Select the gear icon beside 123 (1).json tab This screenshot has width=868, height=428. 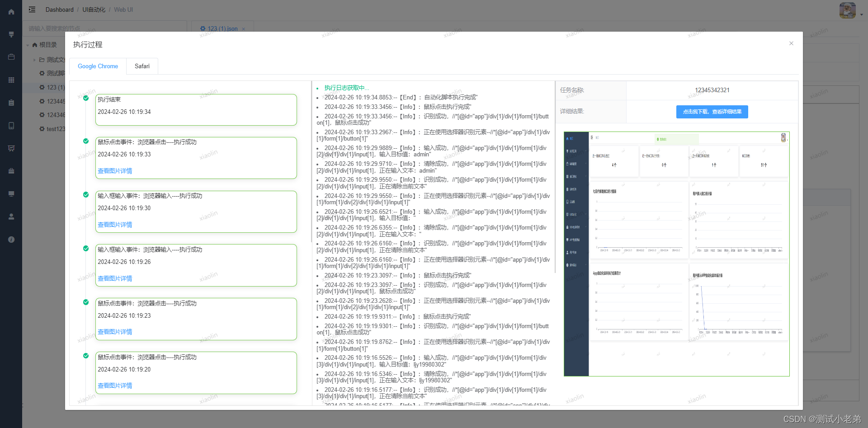[x=203, y=28]
